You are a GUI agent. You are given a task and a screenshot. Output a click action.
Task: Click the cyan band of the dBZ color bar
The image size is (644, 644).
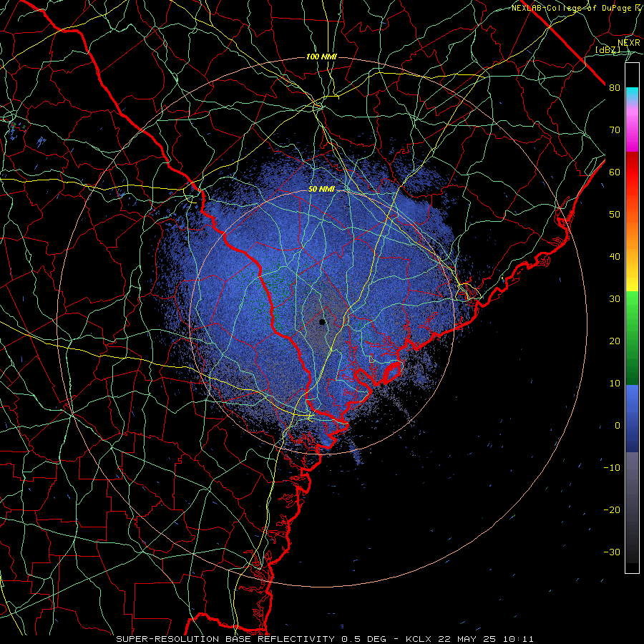[632, 94]
